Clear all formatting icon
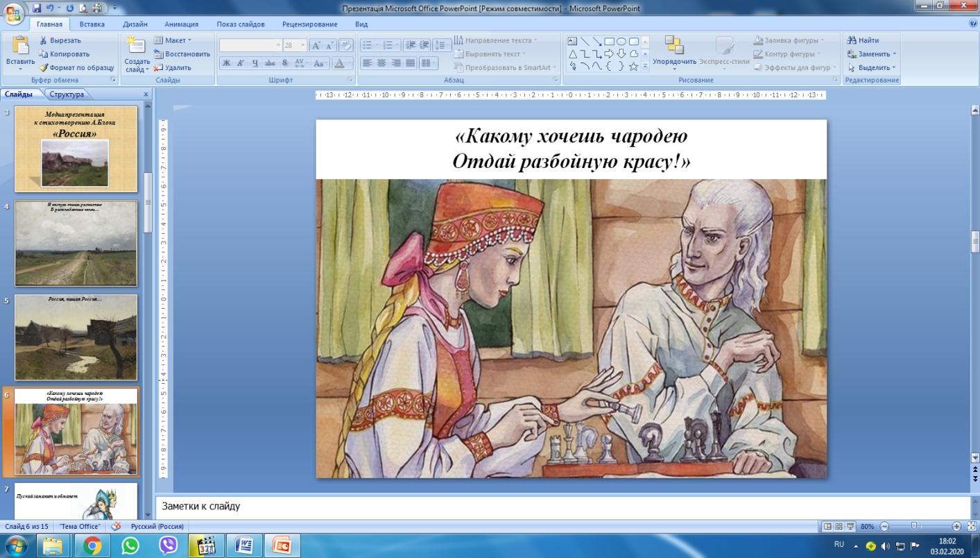980x558 pixels. [x=346, y=45]
